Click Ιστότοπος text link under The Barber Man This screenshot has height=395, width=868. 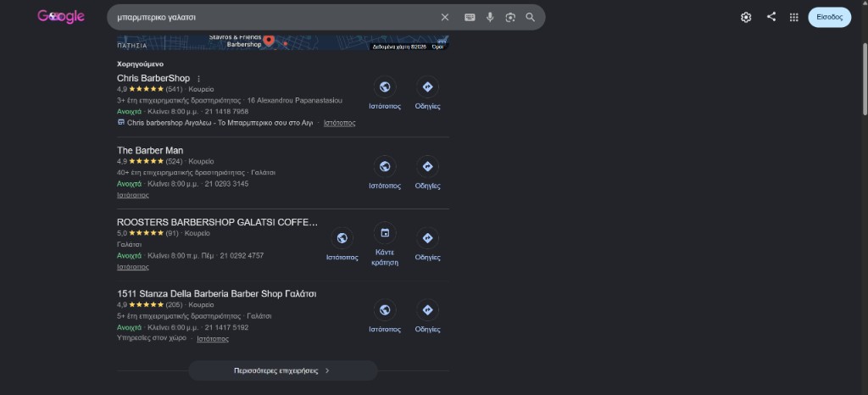133,195
